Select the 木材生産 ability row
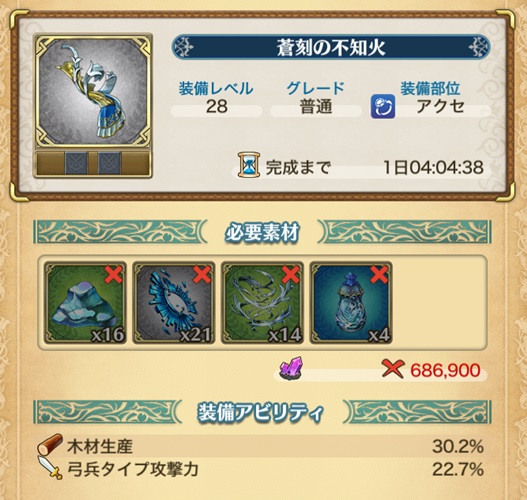This screenshot has width=527, height=500. point(261,446)
